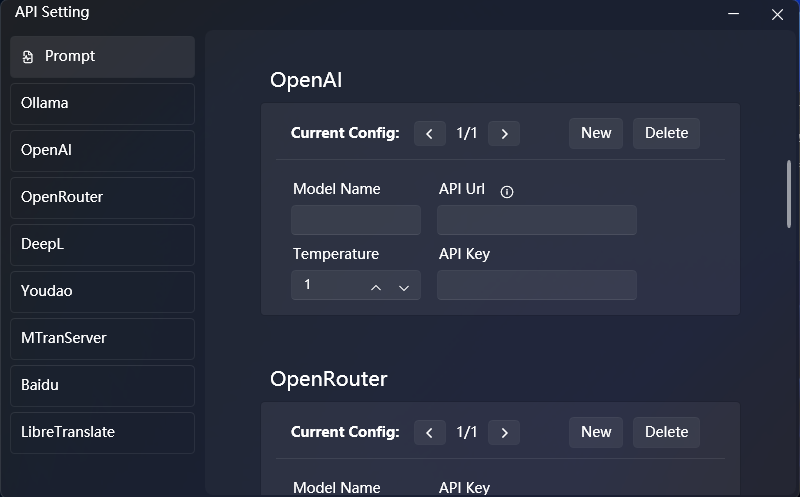Open MTranServer sidebar entry

102,338
